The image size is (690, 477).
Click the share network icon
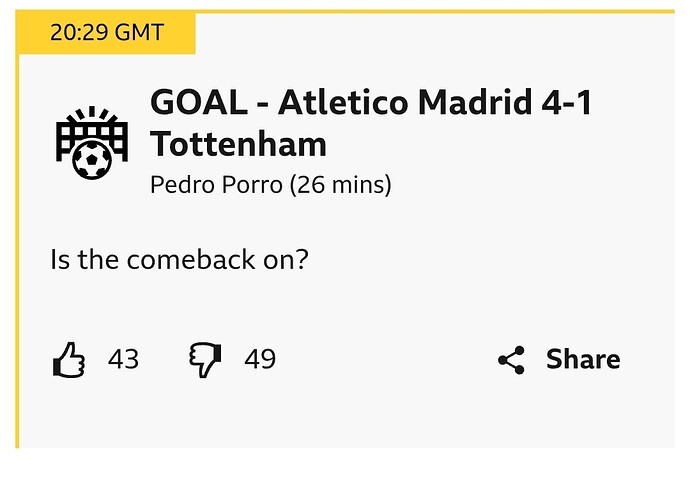[511, 360]
